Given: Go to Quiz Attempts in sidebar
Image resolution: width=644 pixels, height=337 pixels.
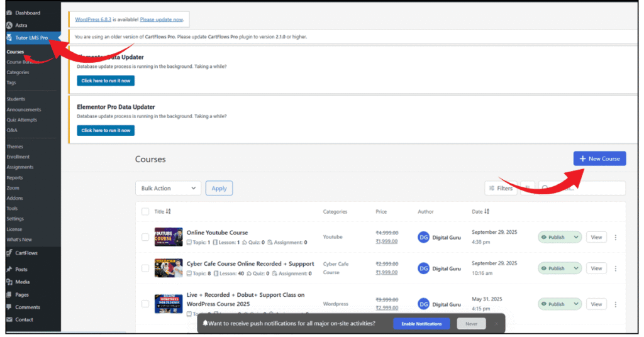Looking at the screenshot, I should pos(21,120).
